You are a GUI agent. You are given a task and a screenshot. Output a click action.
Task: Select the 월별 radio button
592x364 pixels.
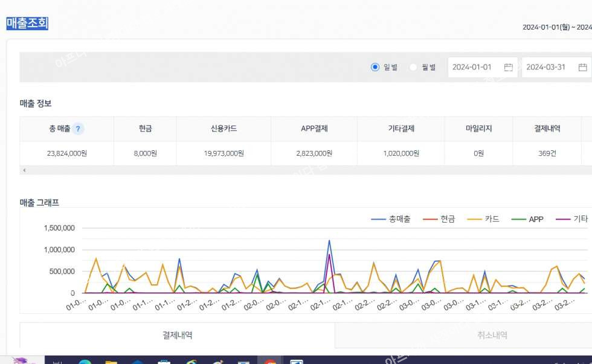tap(414, 67)
